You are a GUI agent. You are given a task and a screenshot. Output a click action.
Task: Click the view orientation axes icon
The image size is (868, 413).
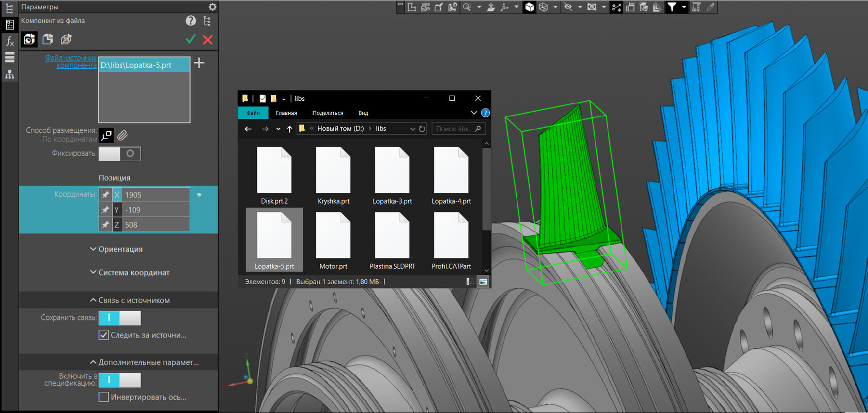(x=505, y=7)
